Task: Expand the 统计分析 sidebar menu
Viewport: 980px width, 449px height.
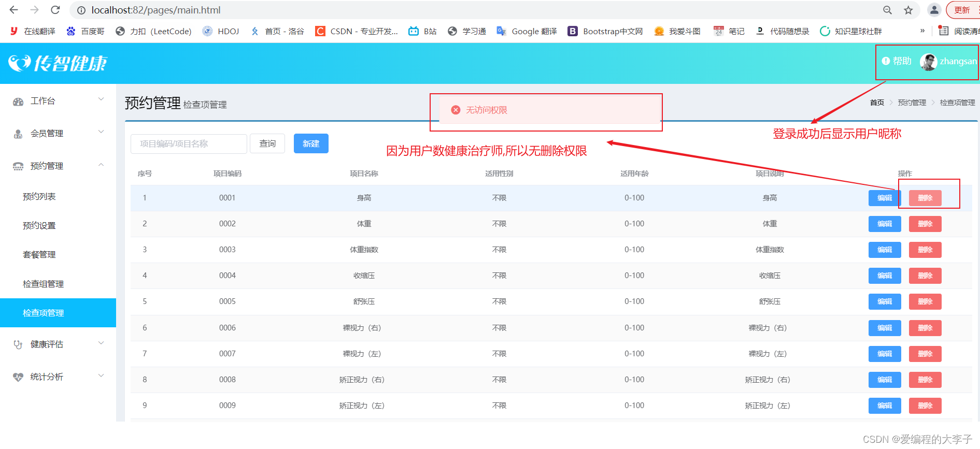Action: [x=58, y=376]
